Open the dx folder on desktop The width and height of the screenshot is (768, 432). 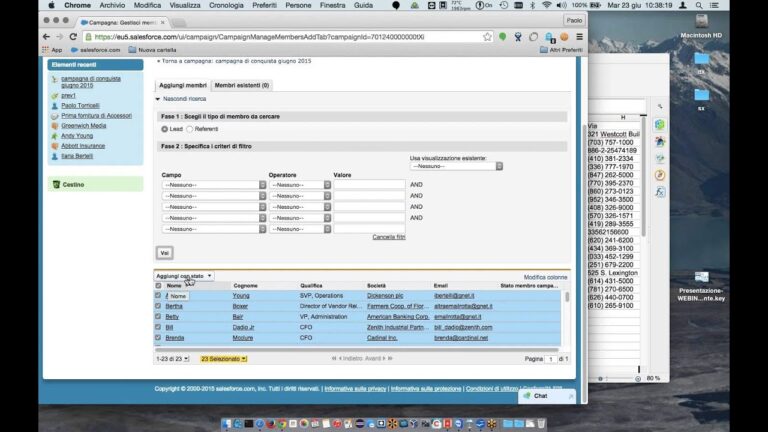point(701,59)
